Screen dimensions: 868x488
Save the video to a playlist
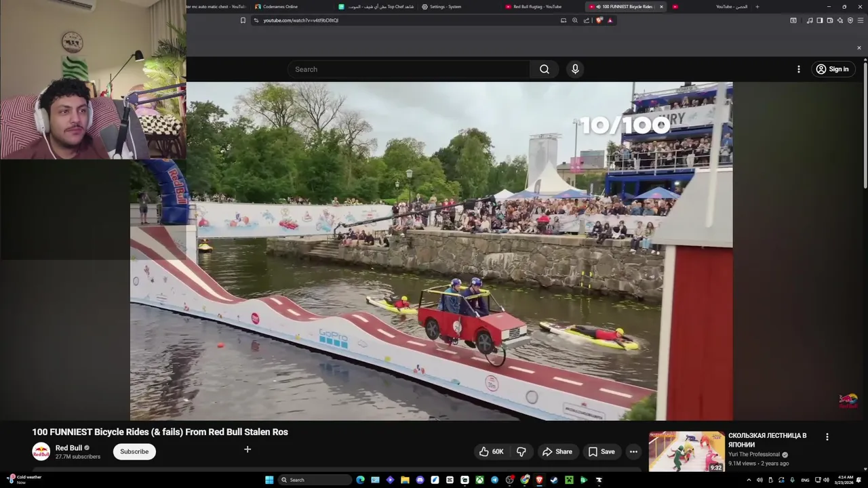(601, 451)
